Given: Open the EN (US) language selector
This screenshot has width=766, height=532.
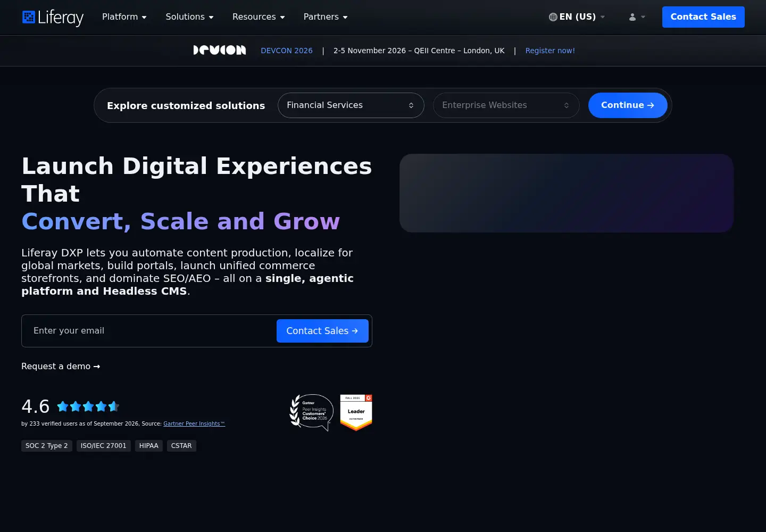Looking at the screenshot, I should tap(577, 17).
